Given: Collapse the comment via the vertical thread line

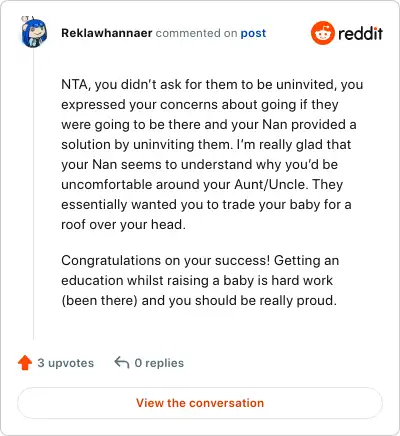Looking at the screenshot, I should pos(33,193).
